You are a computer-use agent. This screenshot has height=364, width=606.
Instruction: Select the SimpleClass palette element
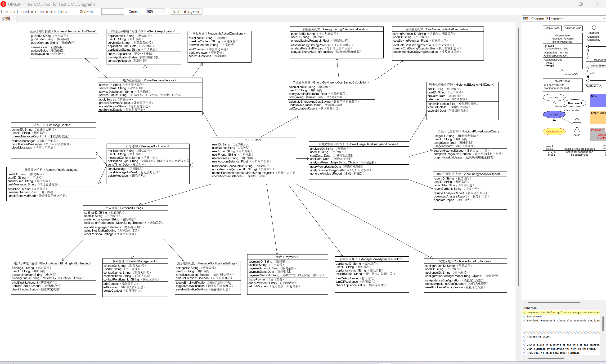coord(552,28)
